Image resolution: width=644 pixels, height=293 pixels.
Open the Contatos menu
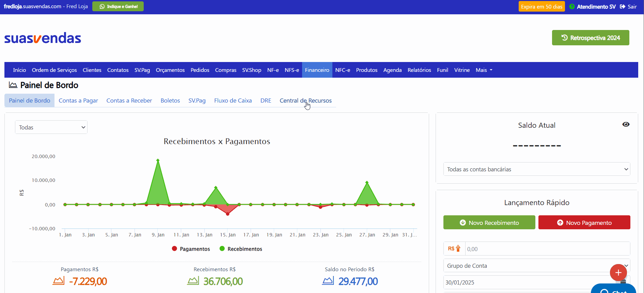118,70
